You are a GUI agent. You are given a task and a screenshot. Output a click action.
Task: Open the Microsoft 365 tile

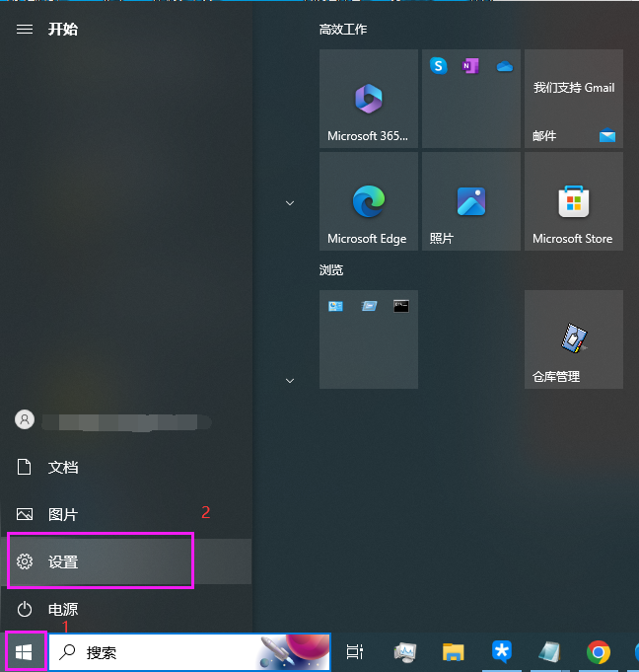tap(369, 99)
